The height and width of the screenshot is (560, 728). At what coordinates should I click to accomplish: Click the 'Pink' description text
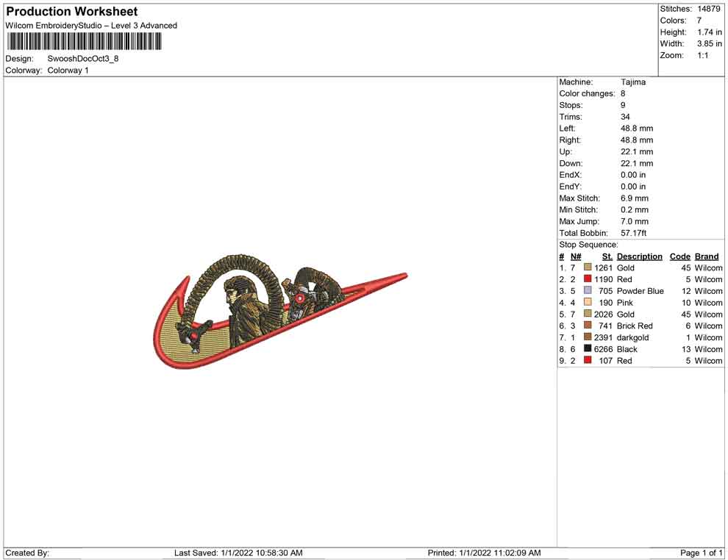(625, 303)
